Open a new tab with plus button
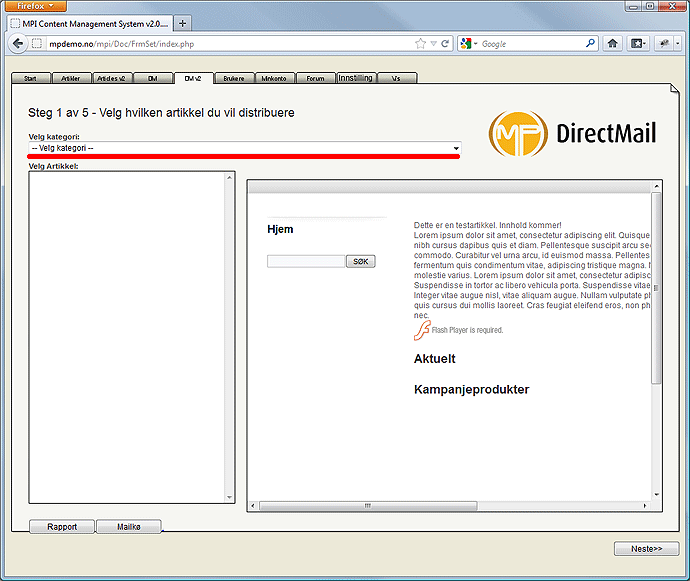 (x=183, y=23)
